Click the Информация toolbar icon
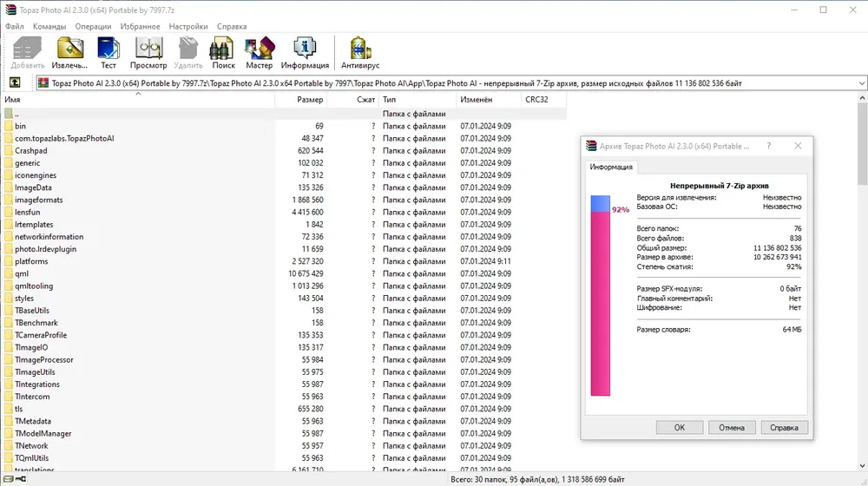The width and height of the screenshot is (868, 486). pyautogui.click(x=305, y=53)
